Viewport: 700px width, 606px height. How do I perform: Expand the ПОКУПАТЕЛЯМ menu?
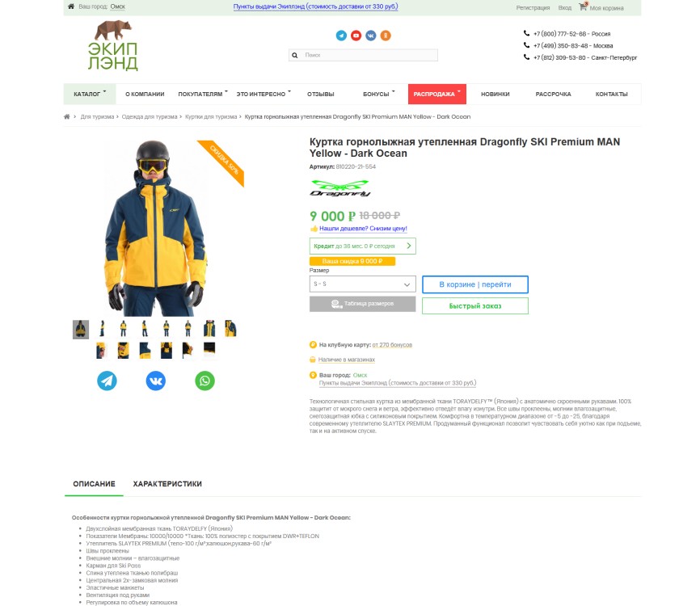(x=203, y=95)
